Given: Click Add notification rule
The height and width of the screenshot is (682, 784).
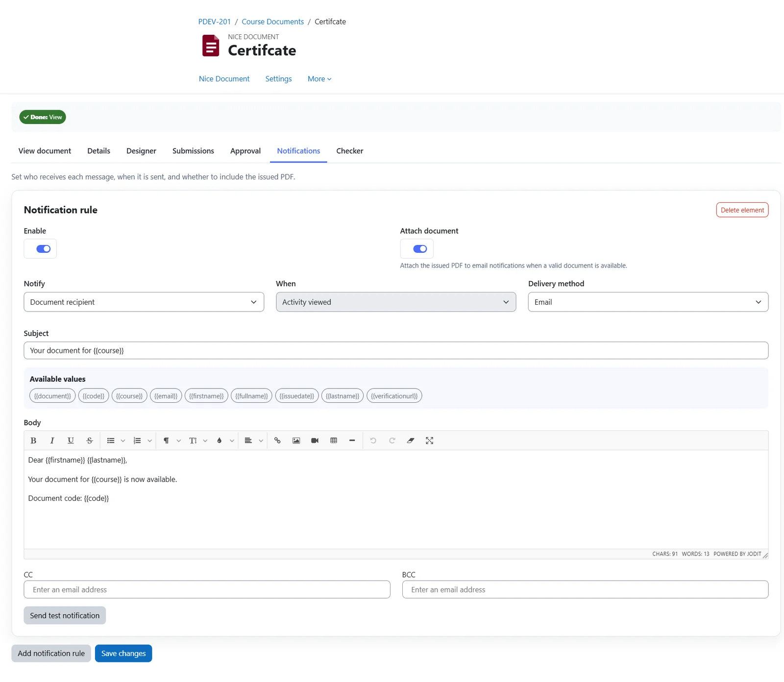Looking at the screenshot, I should [51, 654].
